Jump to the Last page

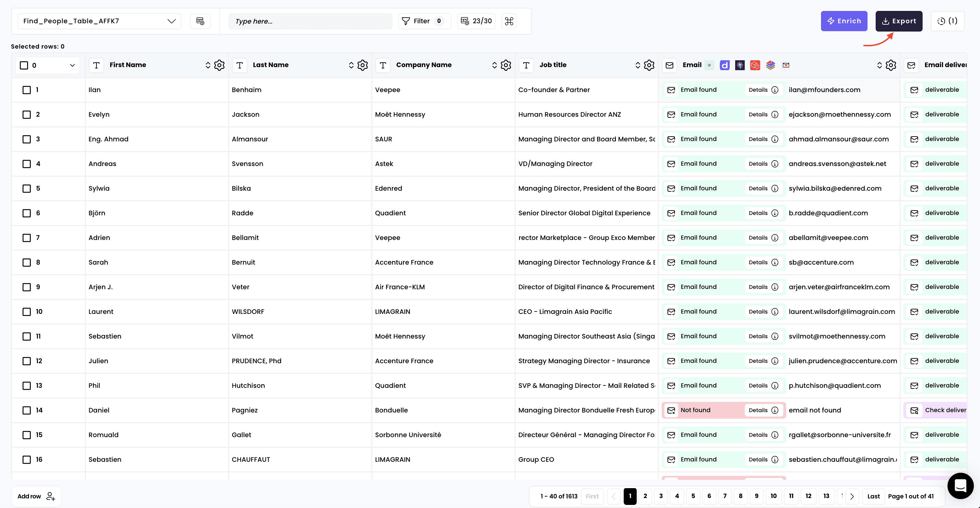[x=873, y=496]
